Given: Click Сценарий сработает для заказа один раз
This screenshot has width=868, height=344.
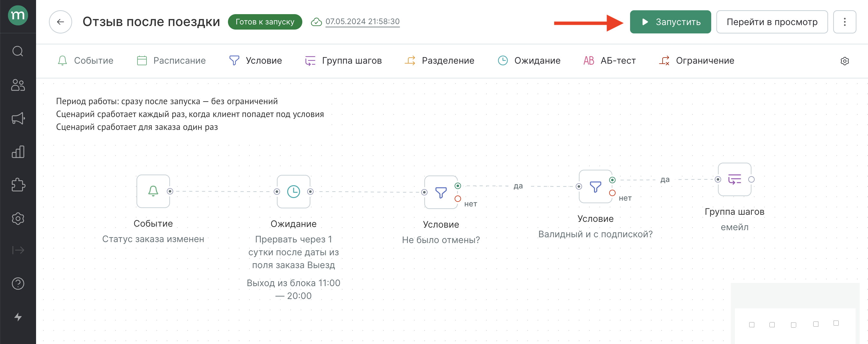Looking at the screenshot, I should click(137, 127).
